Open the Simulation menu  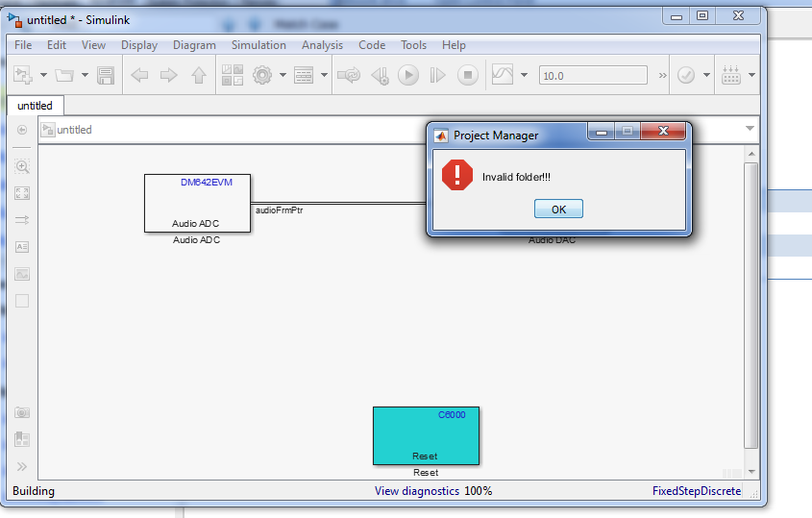258,45
